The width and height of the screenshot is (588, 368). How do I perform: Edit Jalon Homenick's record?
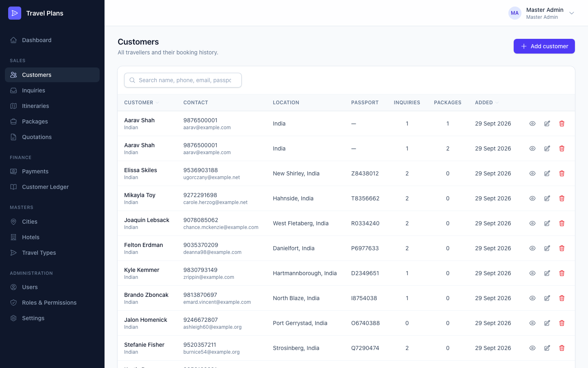547,323
